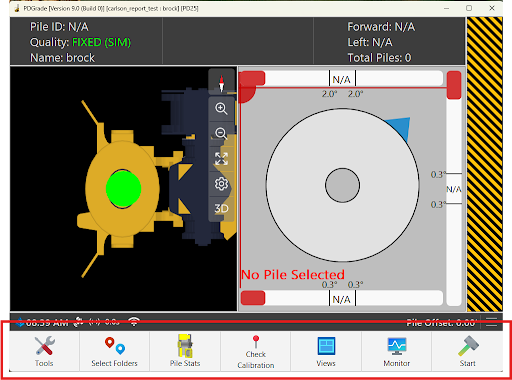Viewport: 512px width, 380px height.
Task: Click the Name: brock label
Action: [x=62, y=58]
